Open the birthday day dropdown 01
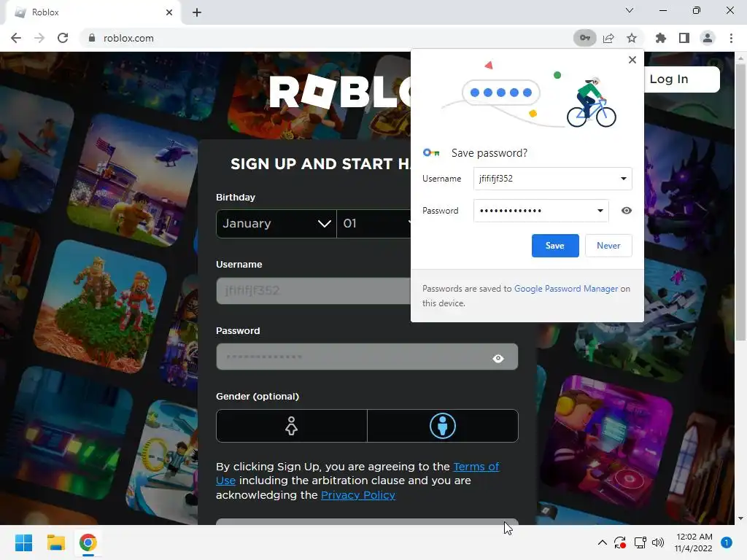 (373, 223)
